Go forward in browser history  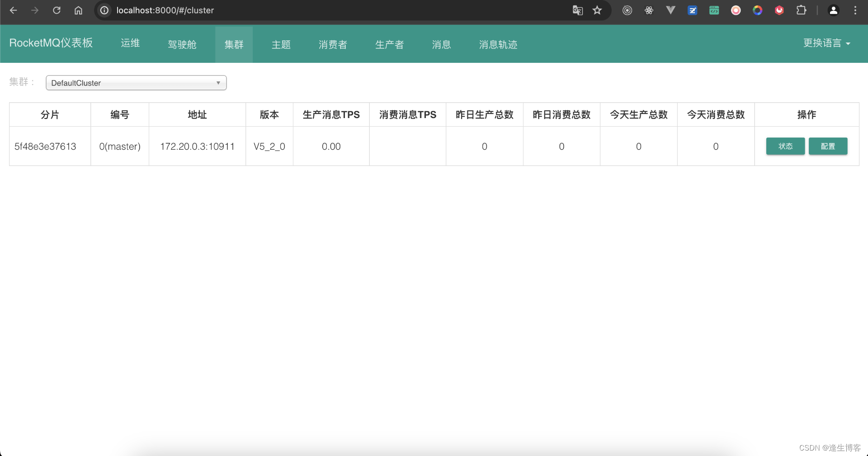[35, 10]
